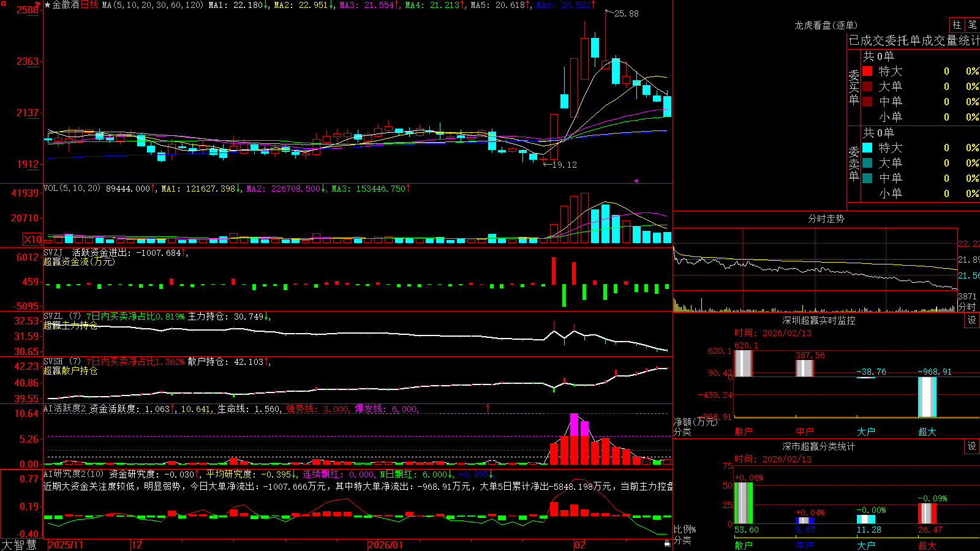Click the green 散户 bar showing 53.60
This screenshot has height=551, width=980.
coord(743,503)
